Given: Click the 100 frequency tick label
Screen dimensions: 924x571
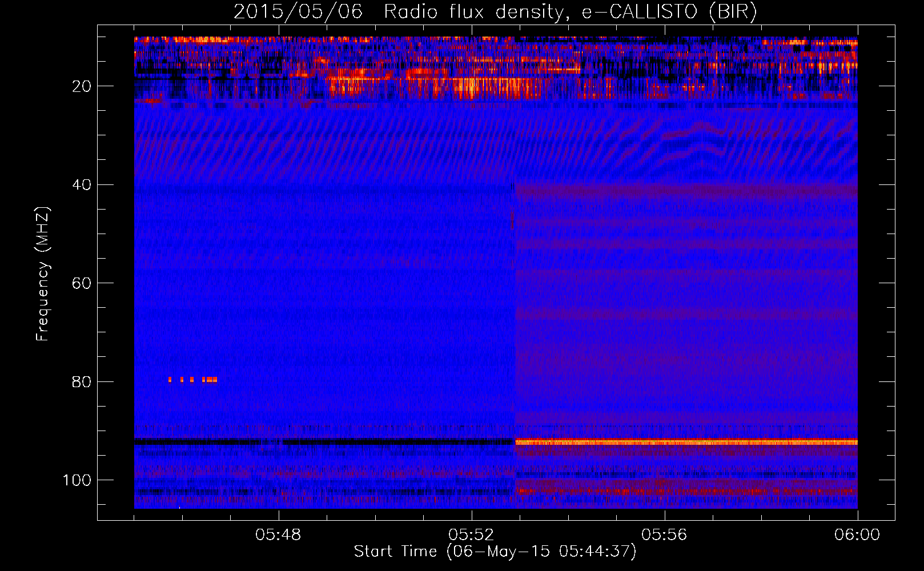Looking at the screenshot, I should coord(77,480).
